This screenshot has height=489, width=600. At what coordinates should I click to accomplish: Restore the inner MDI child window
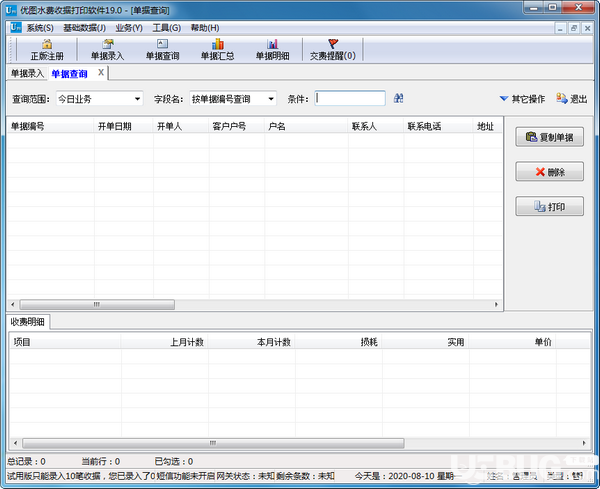(574, 28)
